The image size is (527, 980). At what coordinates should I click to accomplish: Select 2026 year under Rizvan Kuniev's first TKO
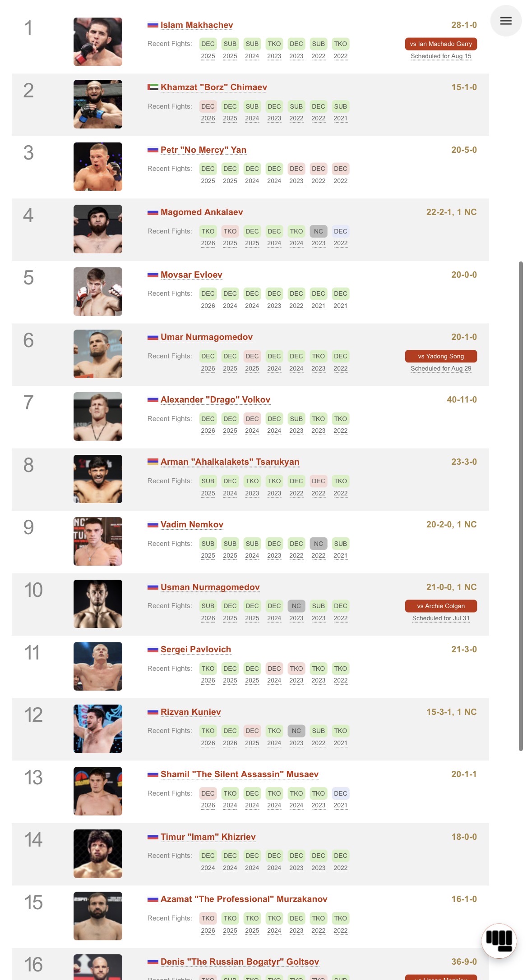[208, 743]
